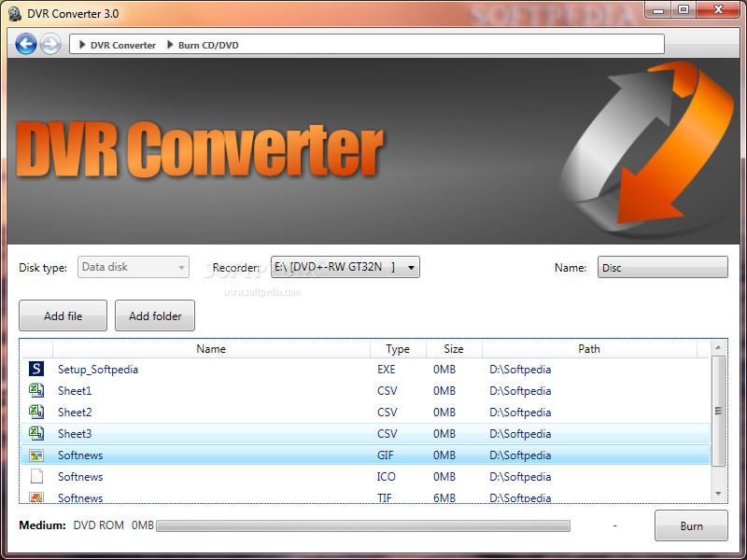This screenshot has height=560, width=747.
Task: Minimize the DVR Converter window
Action: click(x=658, y=9)
